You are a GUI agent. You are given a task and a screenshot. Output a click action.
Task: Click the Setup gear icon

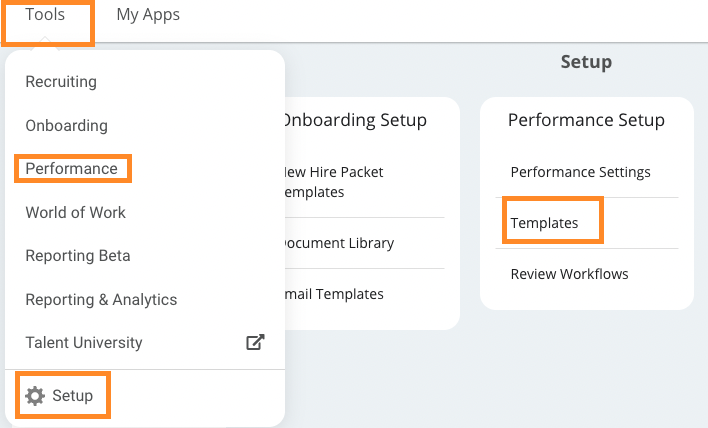[35, 395]
